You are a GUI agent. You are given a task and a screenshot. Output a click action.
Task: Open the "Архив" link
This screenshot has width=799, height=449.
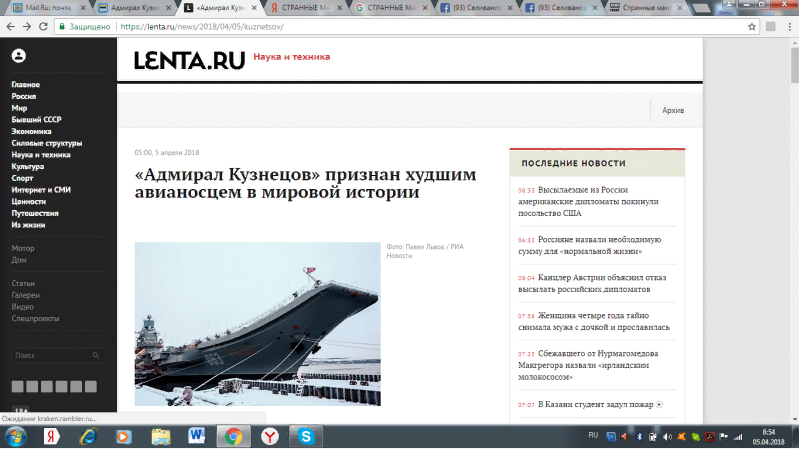673,110
